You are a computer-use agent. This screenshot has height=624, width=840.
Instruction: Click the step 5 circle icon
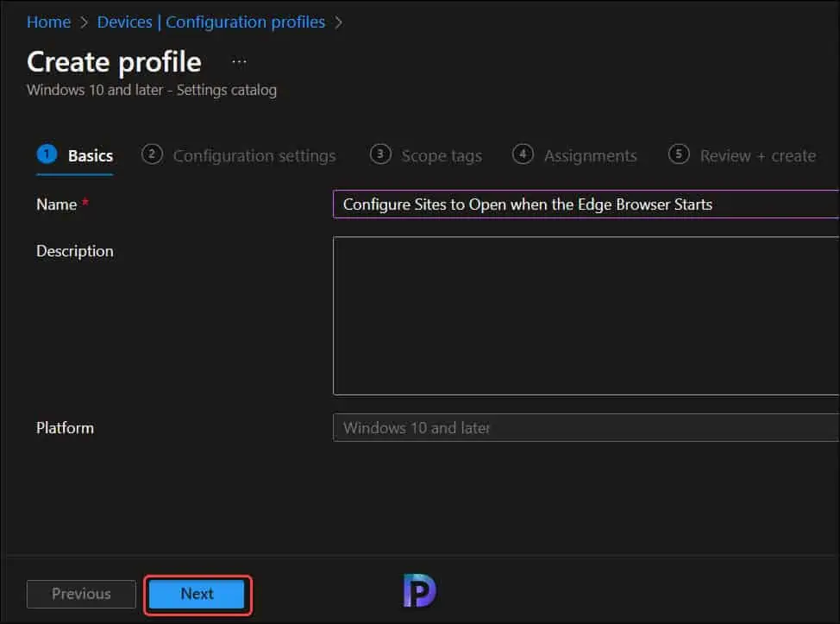pos(679,154)
